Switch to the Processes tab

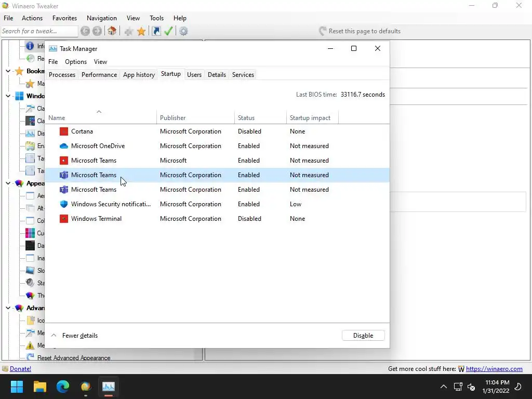coord(62,75)
